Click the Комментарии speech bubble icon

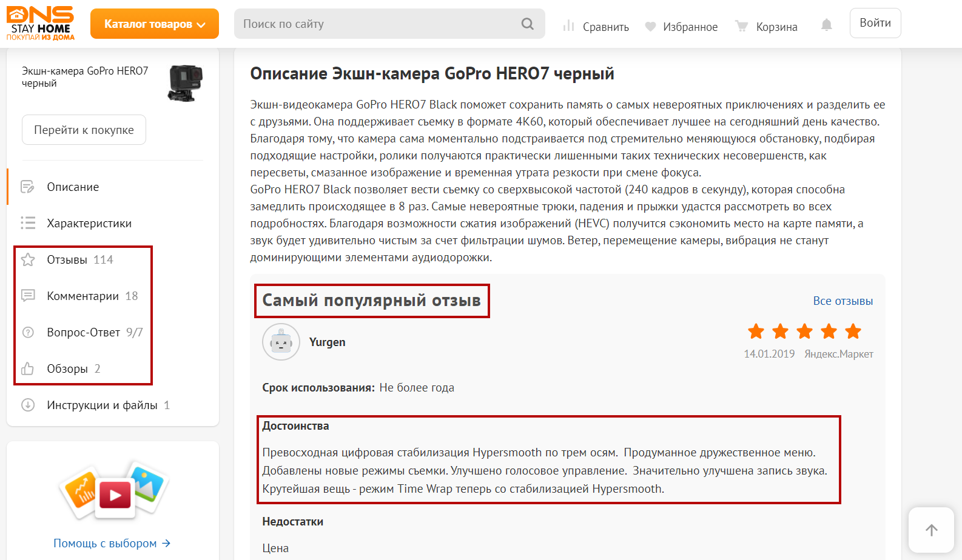tap(28, 296)
